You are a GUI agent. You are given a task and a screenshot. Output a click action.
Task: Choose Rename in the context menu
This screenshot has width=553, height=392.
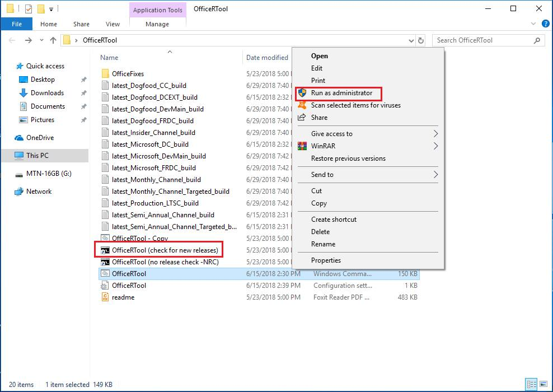323,244
